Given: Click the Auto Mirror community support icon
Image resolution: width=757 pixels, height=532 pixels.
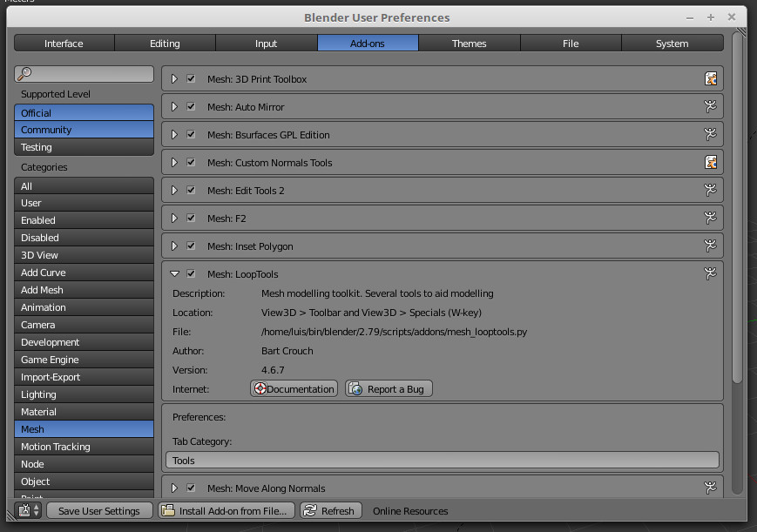Looking at the screenshot, I should [711, 107].
